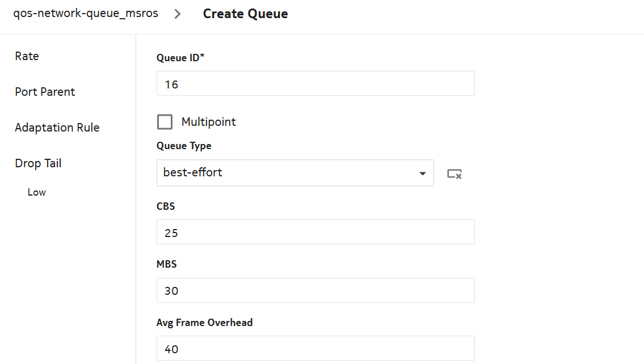
Task: Click the Multipoint checkbox label text
Action: 208,122
